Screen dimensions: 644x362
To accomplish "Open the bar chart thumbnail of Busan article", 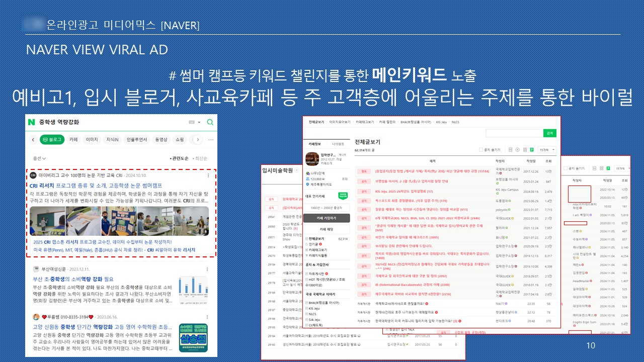I will tap(193, 291).
